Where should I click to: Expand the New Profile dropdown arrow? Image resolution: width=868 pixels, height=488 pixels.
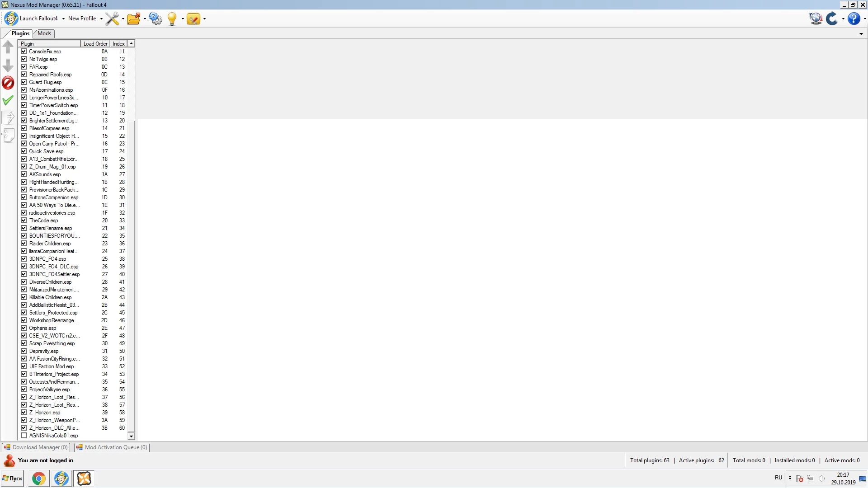(x=101, y=19)
